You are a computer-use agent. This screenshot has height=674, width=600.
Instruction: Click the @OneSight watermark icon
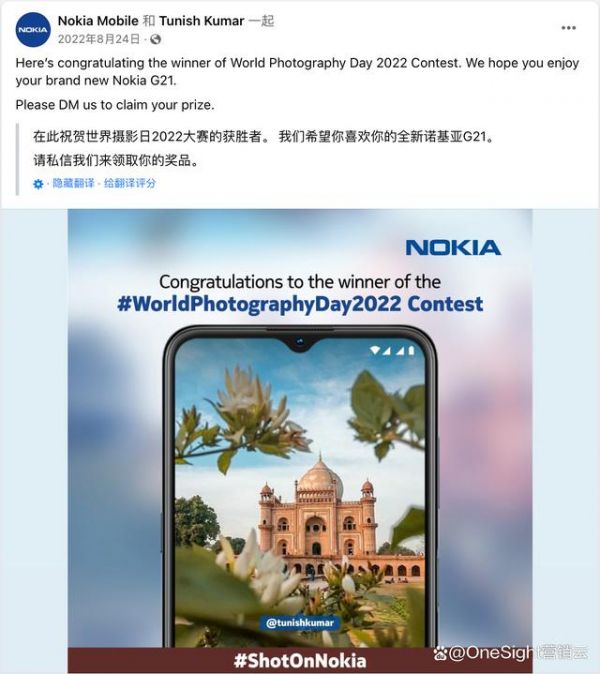tap(441, 653)
